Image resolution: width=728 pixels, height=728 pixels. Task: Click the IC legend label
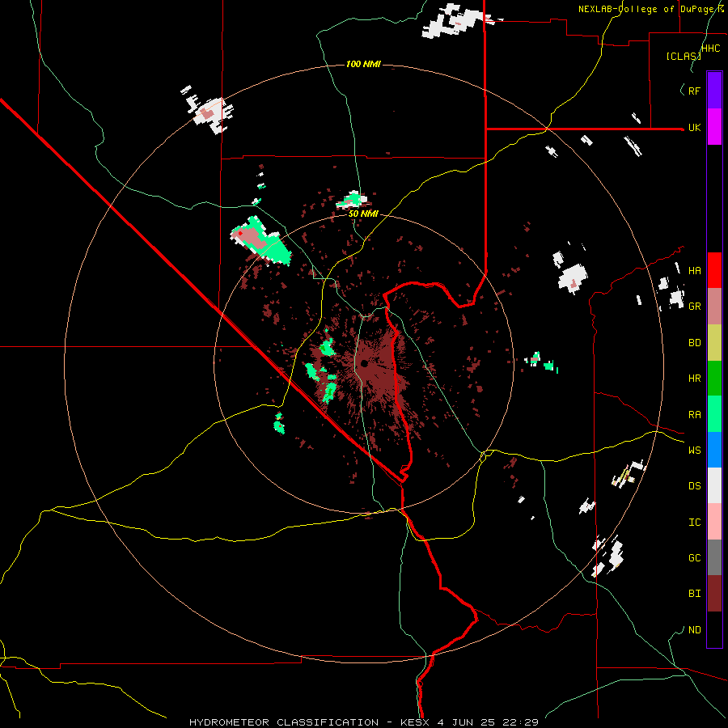point(694,523)
